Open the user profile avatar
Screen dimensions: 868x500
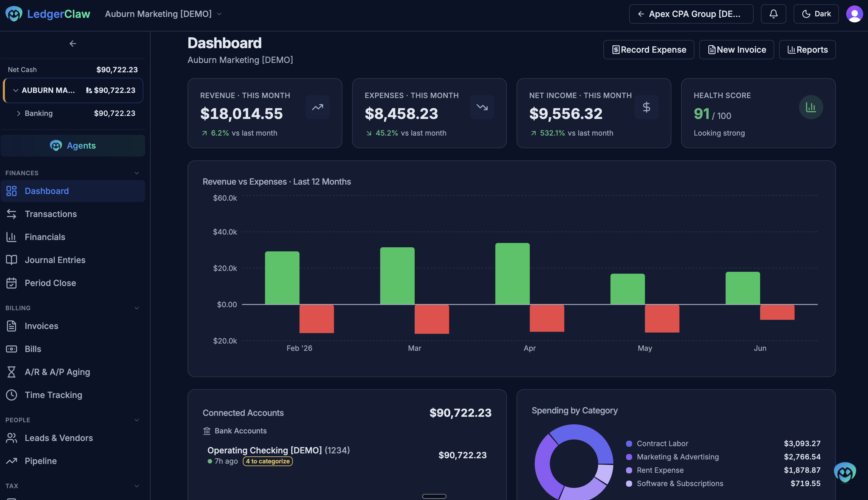click(854, 14)
